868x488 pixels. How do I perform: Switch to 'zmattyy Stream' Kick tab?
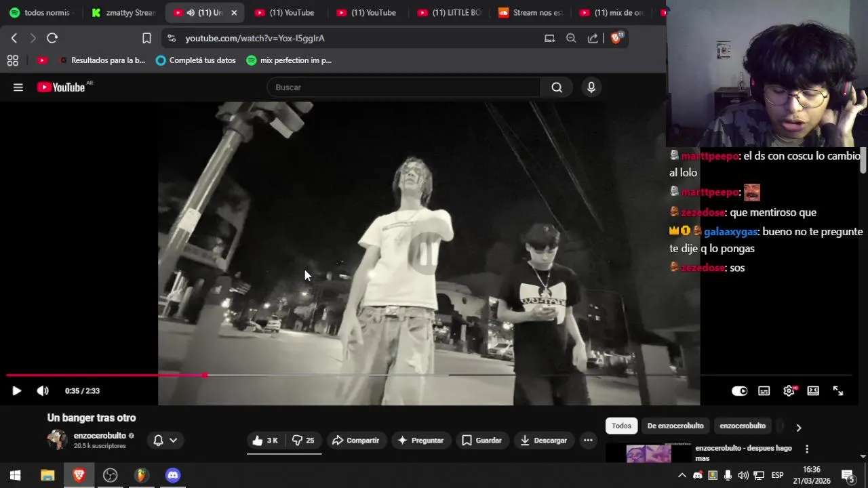123,13
